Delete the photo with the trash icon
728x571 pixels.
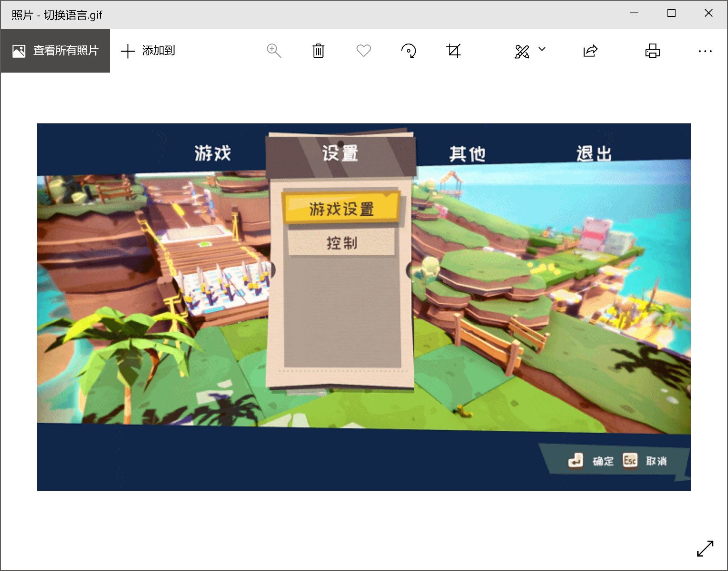click(318, 51)
